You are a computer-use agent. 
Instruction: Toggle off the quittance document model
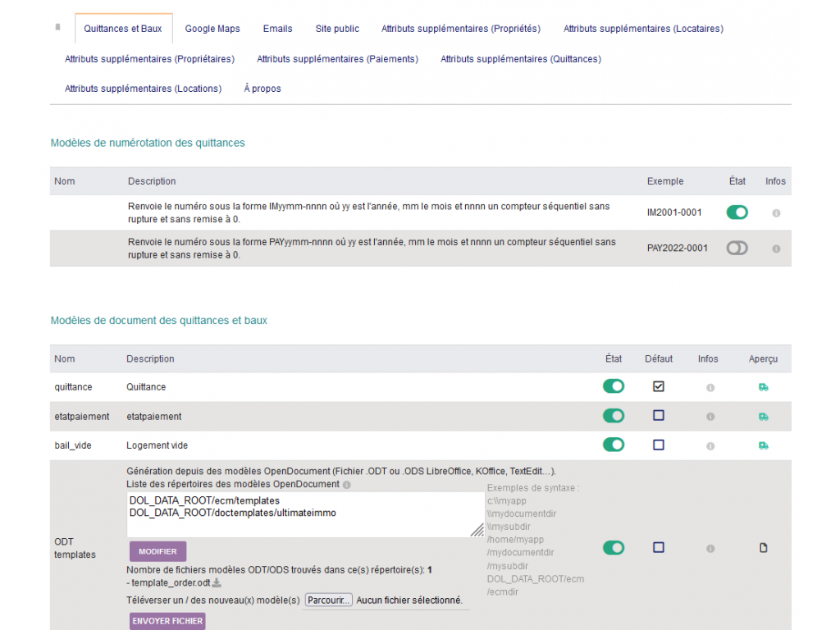click(x=614, y=386)
